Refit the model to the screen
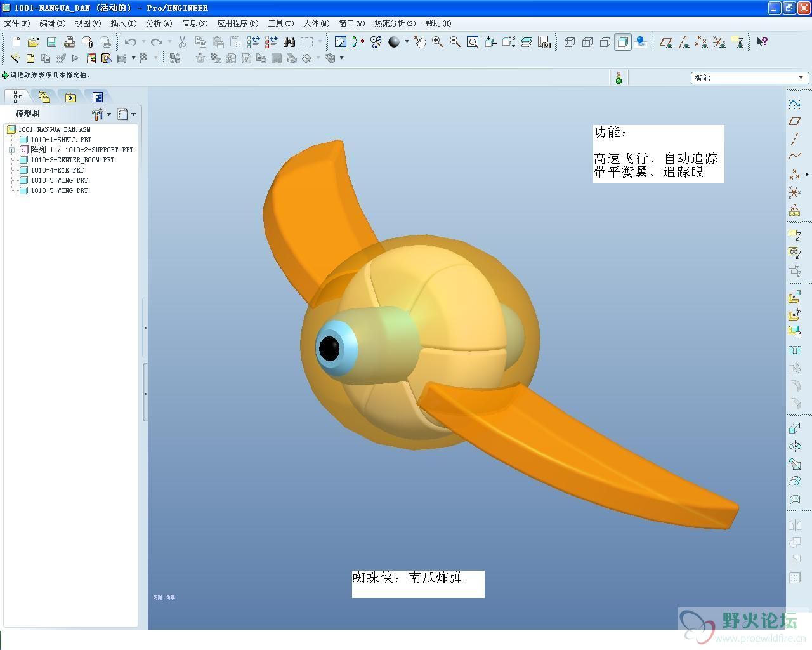Screen dimensions: 812x650 point(473,42)
